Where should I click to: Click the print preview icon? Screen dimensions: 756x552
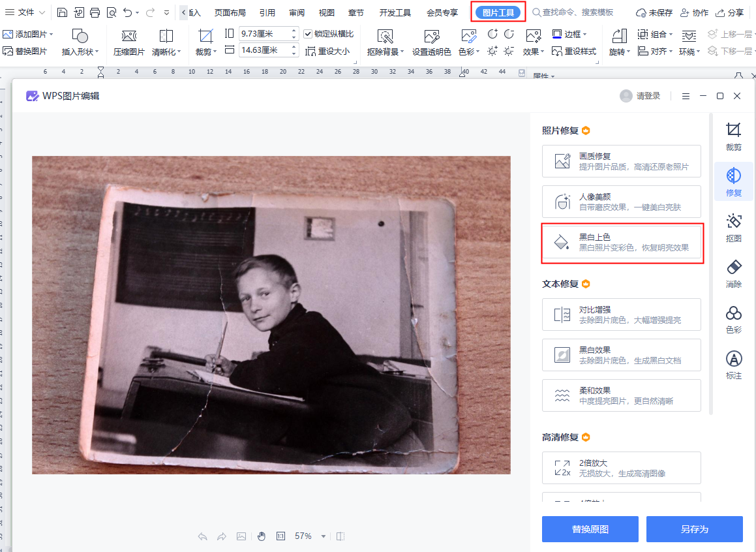112,12
